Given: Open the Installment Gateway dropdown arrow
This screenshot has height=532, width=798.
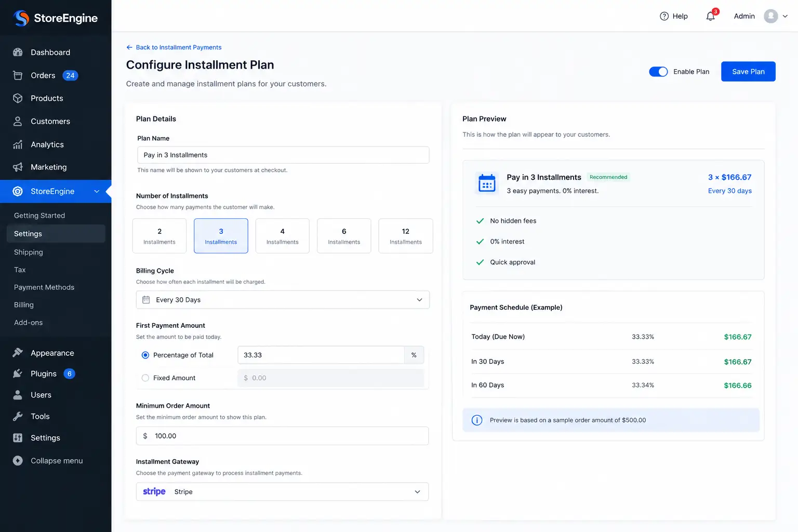Looking at the screenshot, I should (x=417, y=492).
